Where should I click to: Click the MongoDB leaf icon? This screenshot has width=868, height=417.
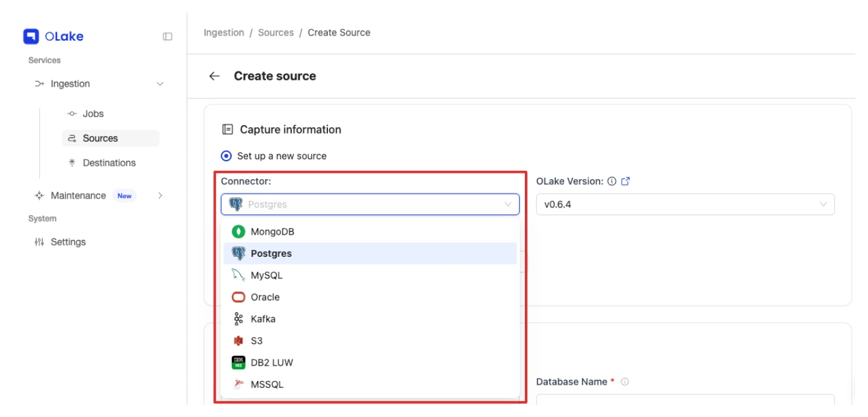pyautogui.click(x=239, y=232)
